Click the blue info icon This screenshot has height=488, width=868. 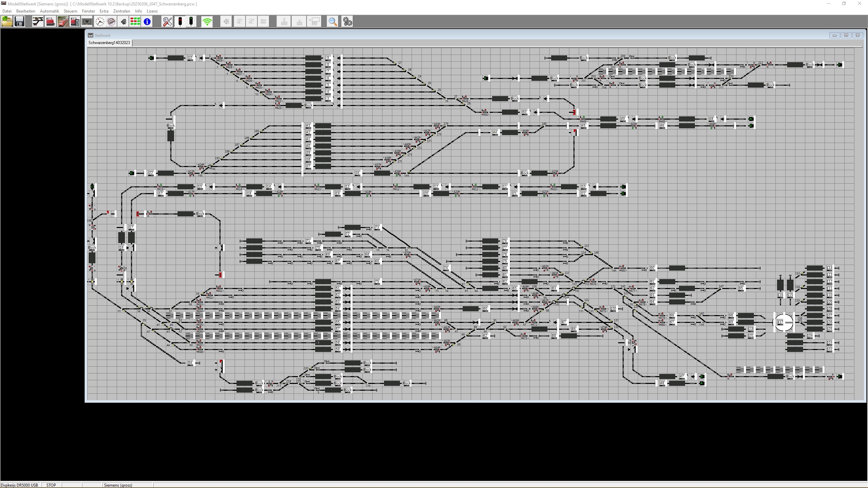pos(147,21)
